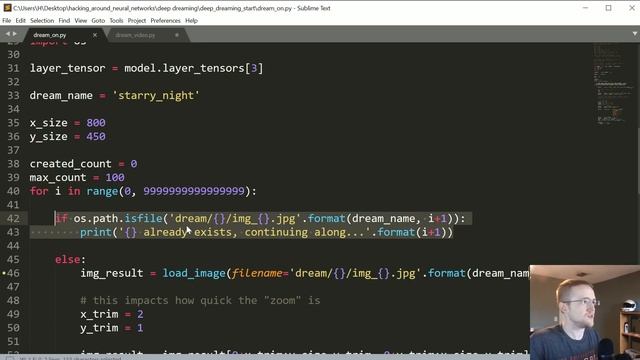The height and width of the screenshot is (360, 640).
Task: Open the Edit menu
Action: pos(20,20)
